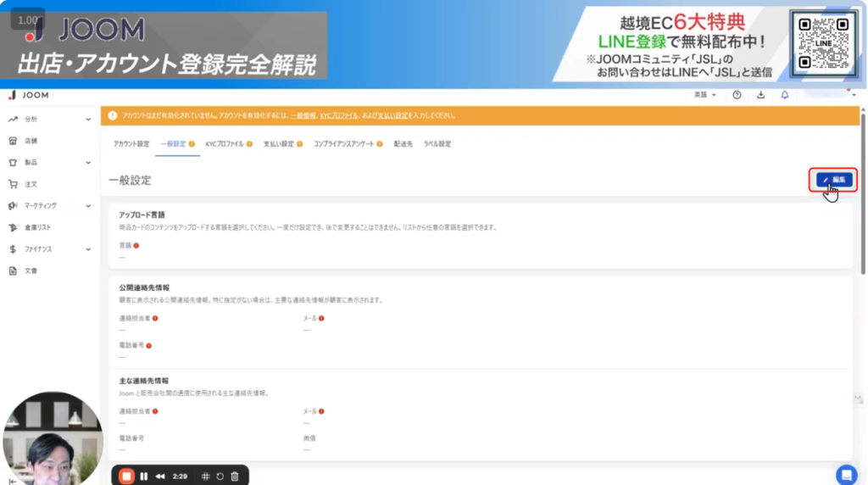Switch to the KYCプロファイル tab
This screenshot has height=485, width=868.
pyautogui.click(x=225, y=144)
